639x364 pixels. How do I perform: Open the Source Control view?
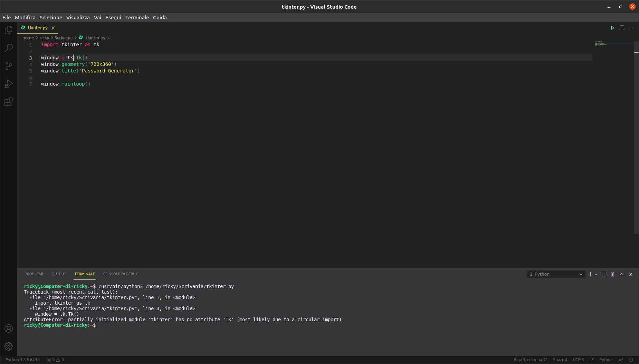click(9, 66)
